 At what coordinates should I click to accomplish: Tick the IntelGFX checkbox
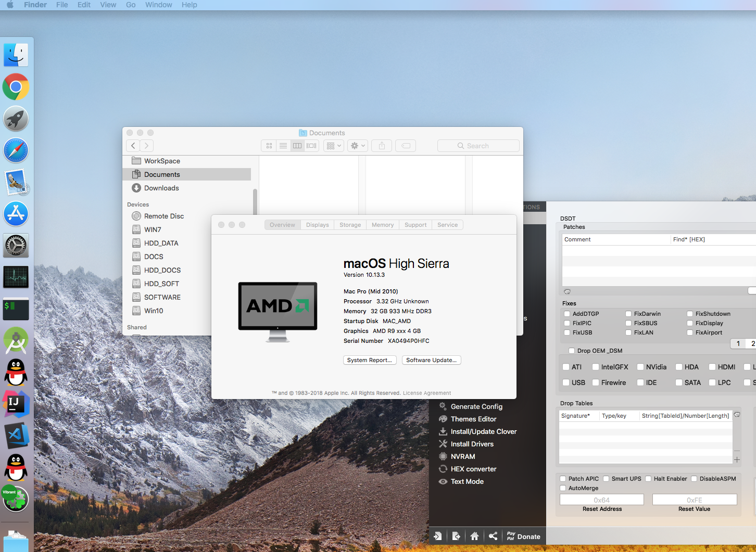[x=596, y=367]
